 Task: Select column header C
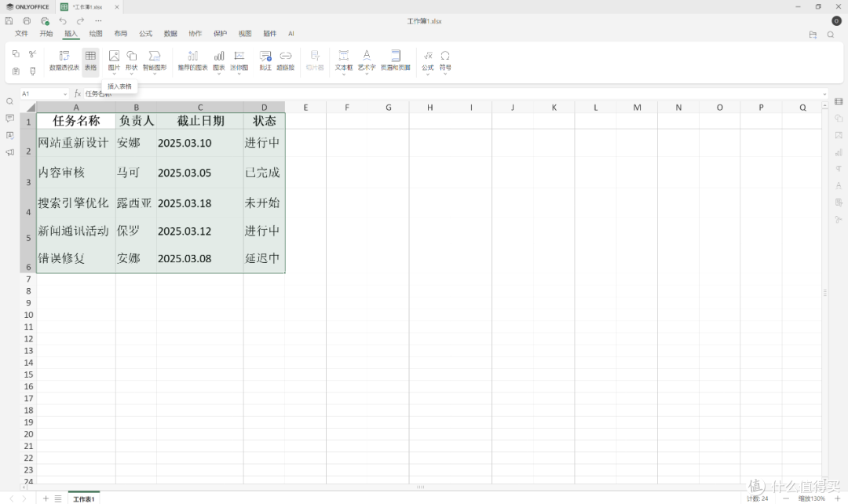pyautogui.click(x=200, y=107)
